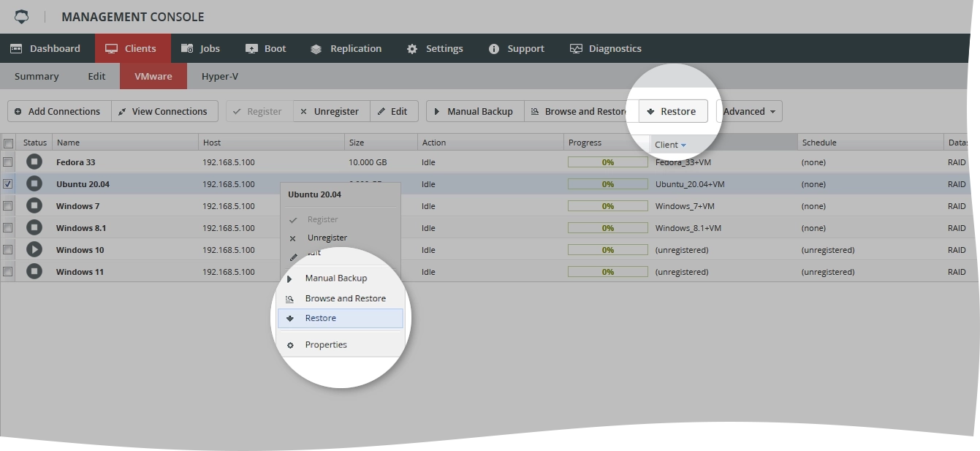Click the Support info icon
The image size is (980, 451).
(494, 49)
